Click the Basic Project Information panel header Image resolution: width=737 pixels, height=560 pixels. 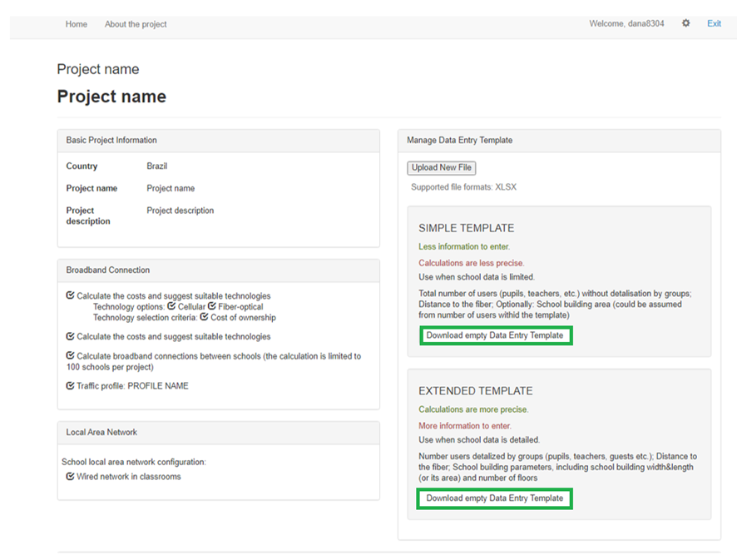[x=111, y=141]
